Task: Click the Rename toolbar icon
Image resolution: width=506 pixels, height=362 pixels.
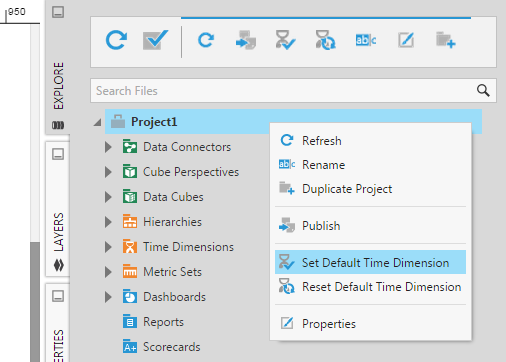Action: pos(366,40)
